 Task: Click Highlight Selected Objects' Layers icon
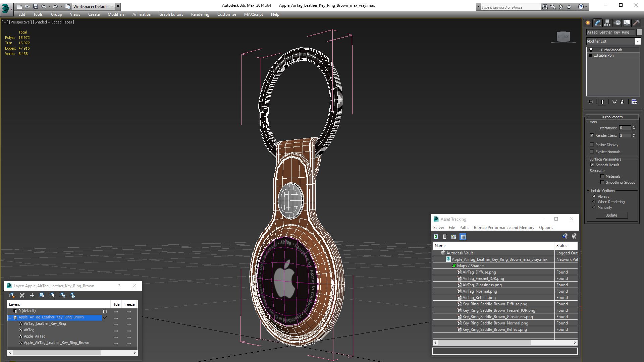(x=52, y=295)
